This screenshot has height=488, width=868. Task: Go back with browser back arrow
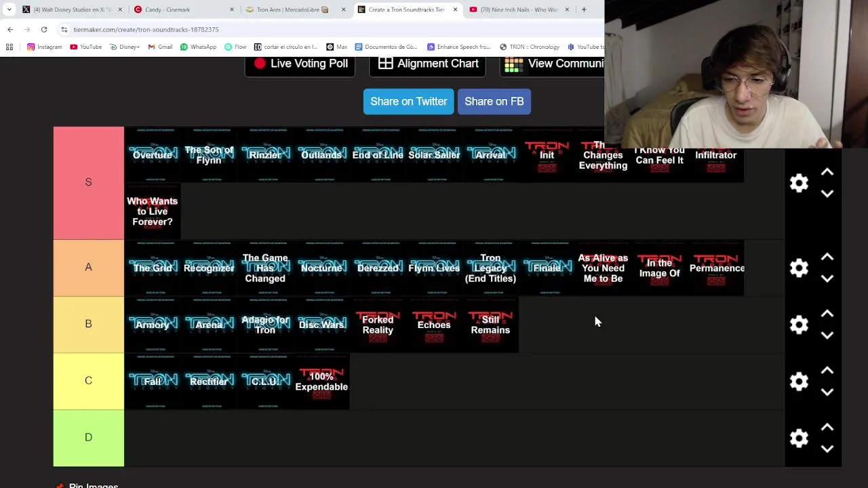10,29
